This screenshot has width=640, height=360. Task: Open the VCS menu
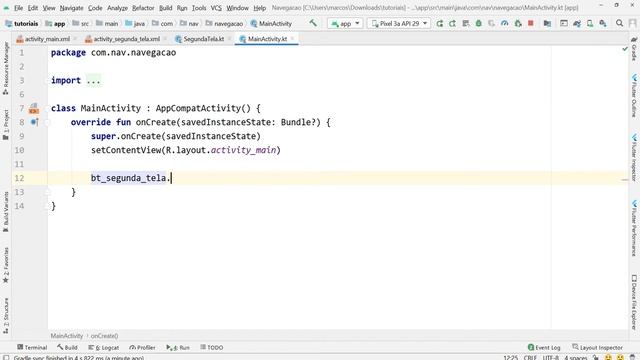[x=216, y=8]
